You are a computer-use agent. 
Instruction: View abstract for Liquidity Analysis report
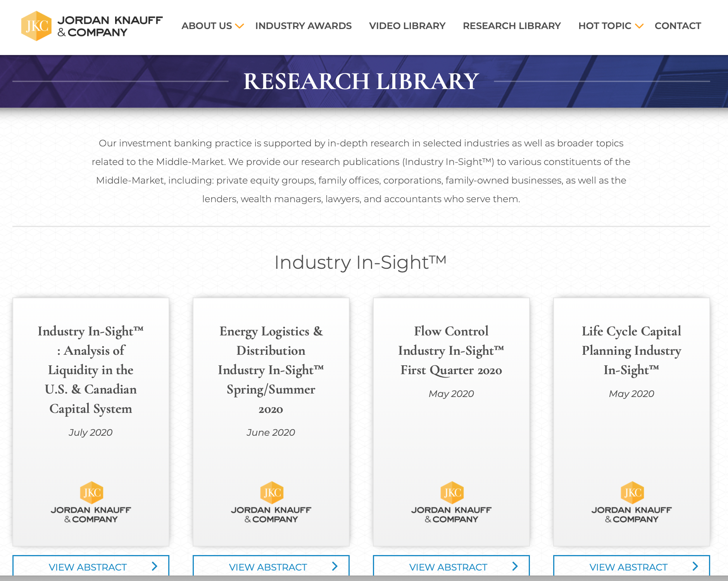coord(91,566)
